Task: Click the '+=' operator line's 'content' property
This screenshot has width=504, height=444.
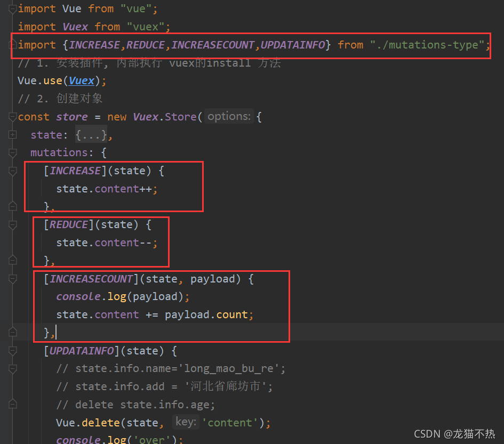Action: pyautogui.click(x=117, y=315)
